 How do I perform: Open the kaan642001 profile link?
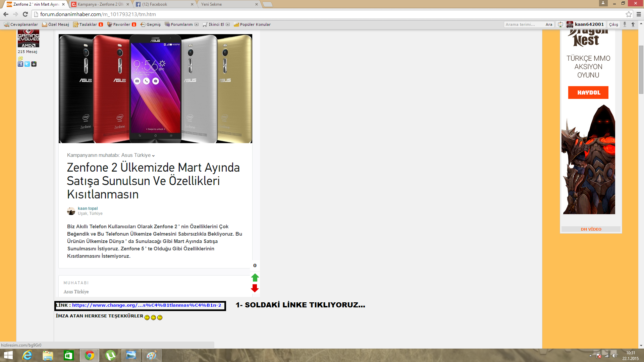click(x=589, y=24)
